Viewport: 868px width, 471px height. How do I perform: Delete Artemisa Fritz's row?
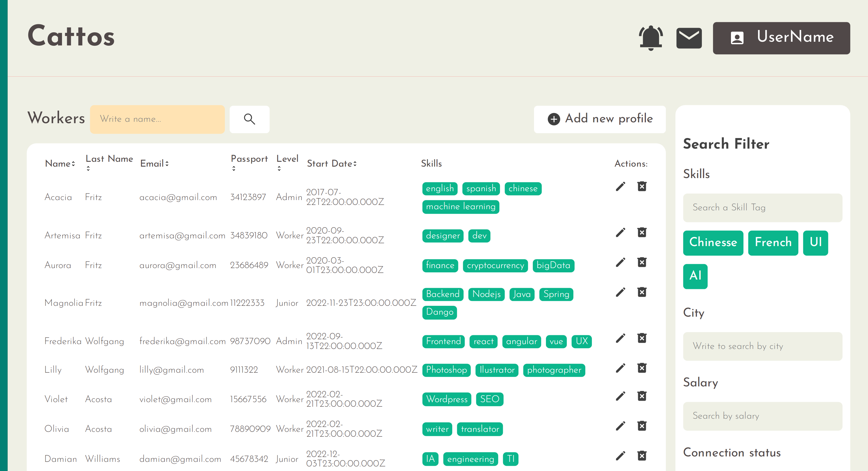(x=642, y=232)
